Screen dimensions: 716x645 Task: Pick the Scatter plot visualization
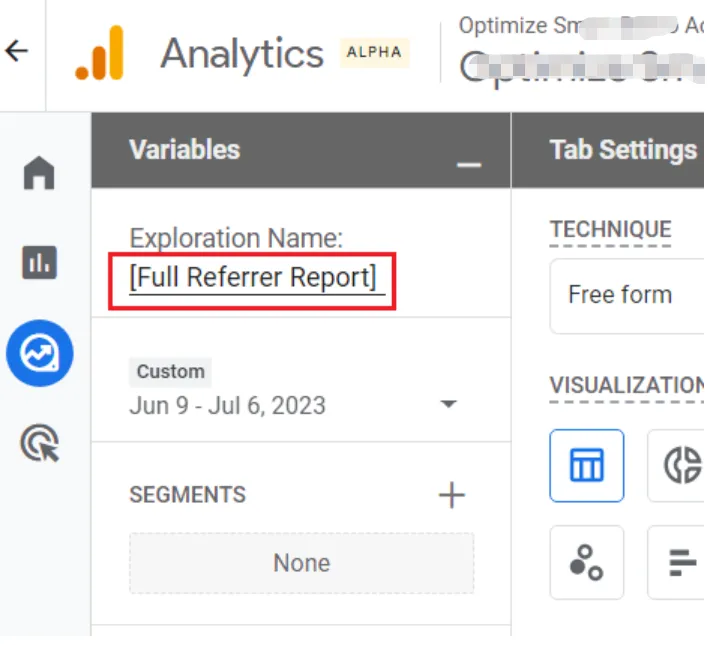[586, 562]
